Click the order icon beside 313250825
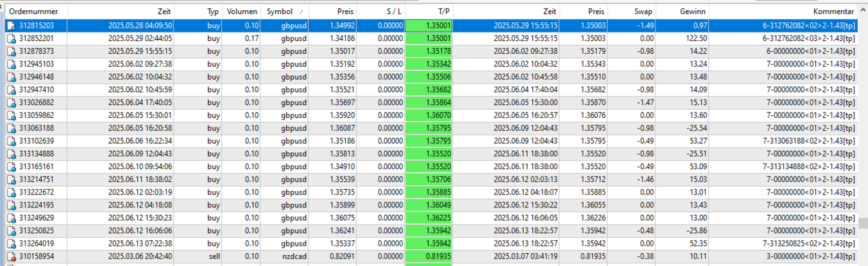Viewport: 868px width, 266px height. click(x=11, y=230)
